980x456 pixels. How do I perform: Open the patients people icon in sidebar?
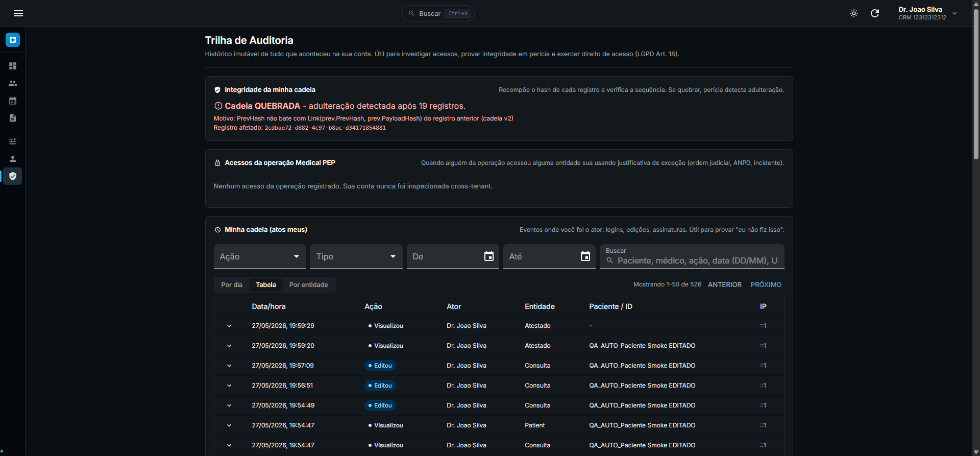point(13,83)
